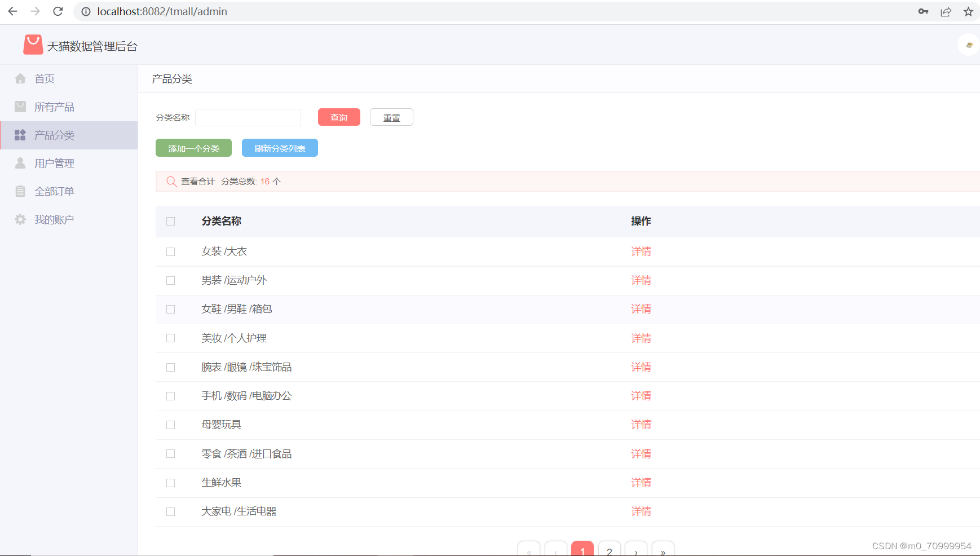The height and width of the screenshot is (556, 980).
Task: Open 用户管理 in the sidebar
Action: click(x=69, y=164)
